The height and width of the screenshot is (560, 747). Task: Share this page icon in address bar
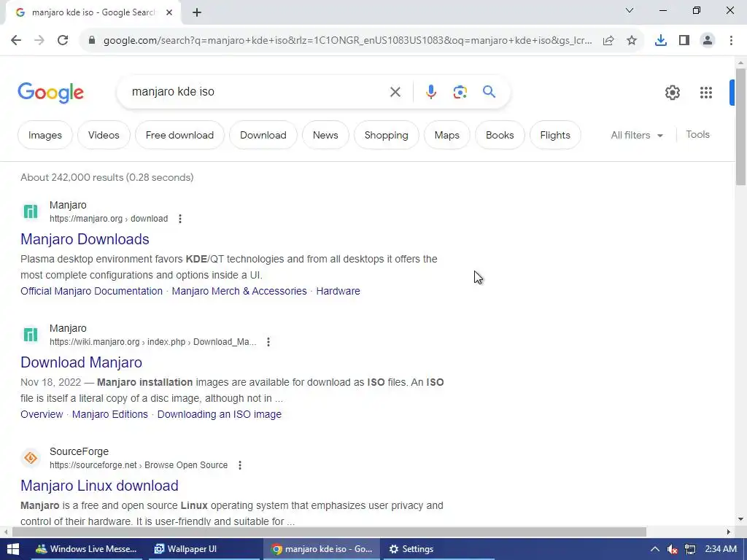click(x=608, y=41)
